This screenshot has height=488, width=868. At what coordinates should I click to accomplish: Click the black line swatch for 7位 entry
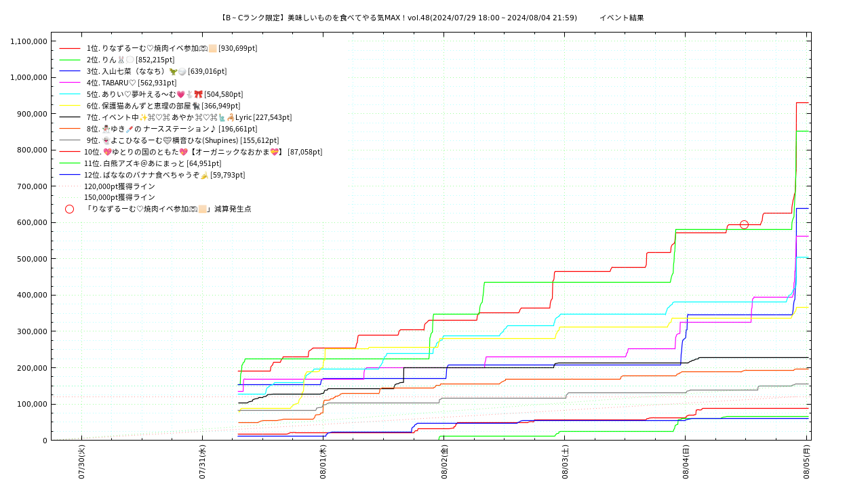point(70,117)
